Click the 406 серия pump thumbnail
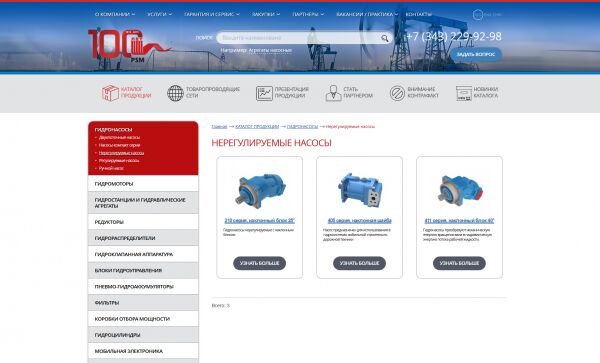600x363 pixels. coord(359,190)
